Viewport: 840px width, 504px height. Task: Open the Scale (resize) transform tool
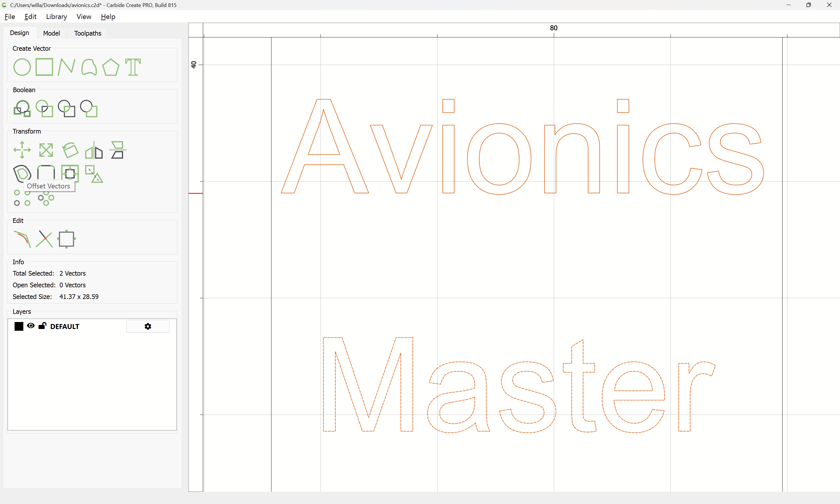(x=46, y=150)
